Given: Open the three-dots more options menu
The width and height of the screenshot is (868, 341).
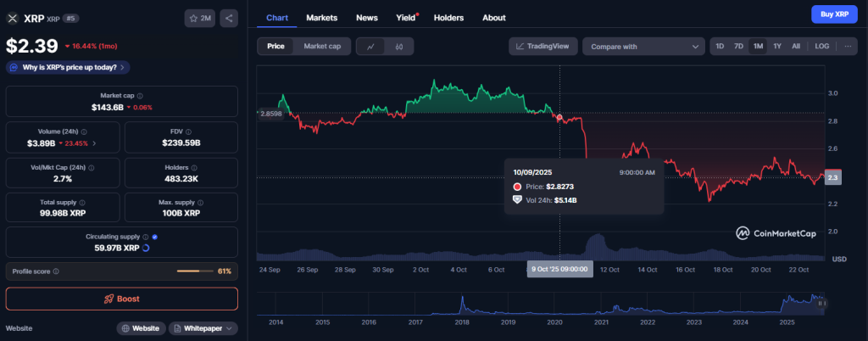Looking at the screenshot, I should 848,47.
